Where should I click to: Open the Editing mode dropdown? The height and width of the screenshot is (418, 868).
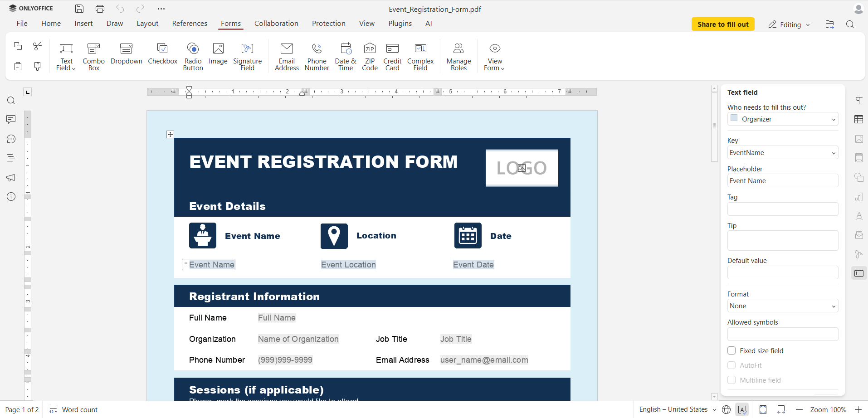789,24
